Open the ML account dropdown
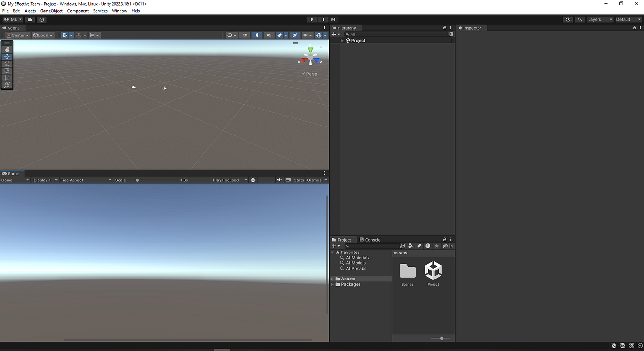 (x=13, y=19)
